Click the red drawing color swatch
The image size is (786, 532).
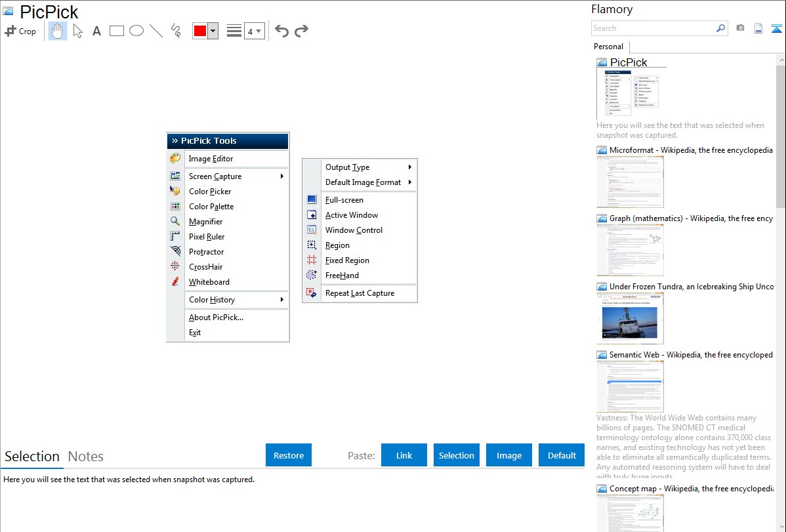(200, 31)
